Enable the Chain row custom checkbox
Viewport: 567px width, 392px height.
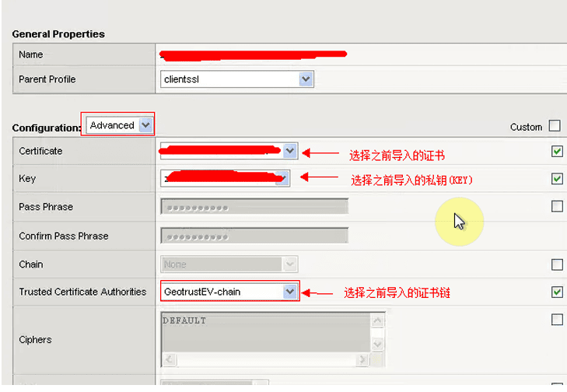coord(557,264)
